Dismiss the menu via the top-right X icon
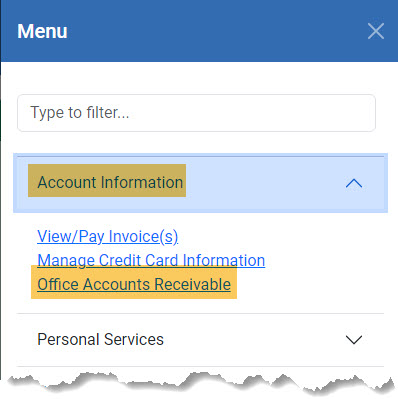This screenshot has height=399, width=398. pos(376,31)
